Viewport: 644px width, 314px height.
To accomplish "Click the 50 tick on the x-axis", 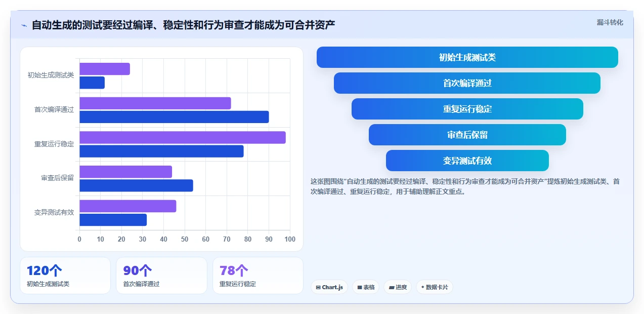I will (185, 240).
